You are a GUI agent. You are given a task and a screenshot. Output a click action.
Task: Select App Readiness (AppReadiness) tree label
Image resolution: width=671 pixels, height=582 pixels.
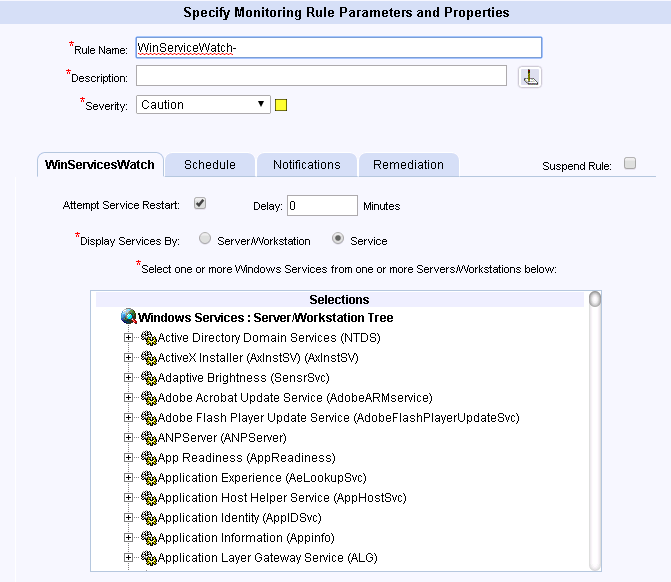pos(246,458)
